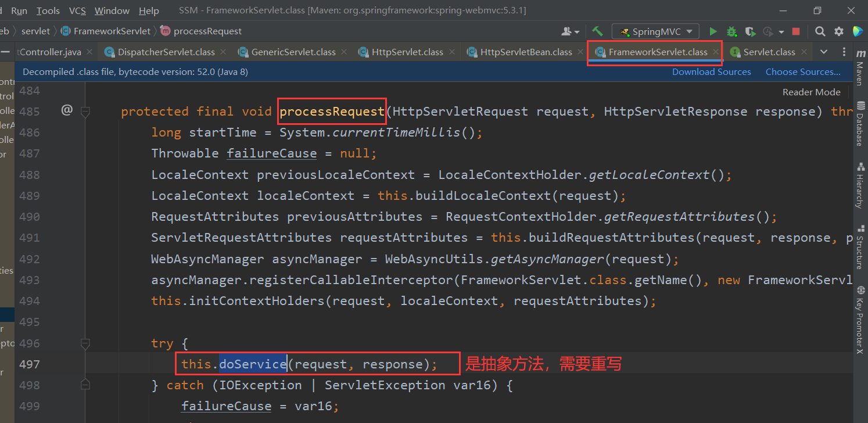This screenshot has width=868, height=423.
Task: Open the user account icon in the toolbar
Action: click(566, 31)
